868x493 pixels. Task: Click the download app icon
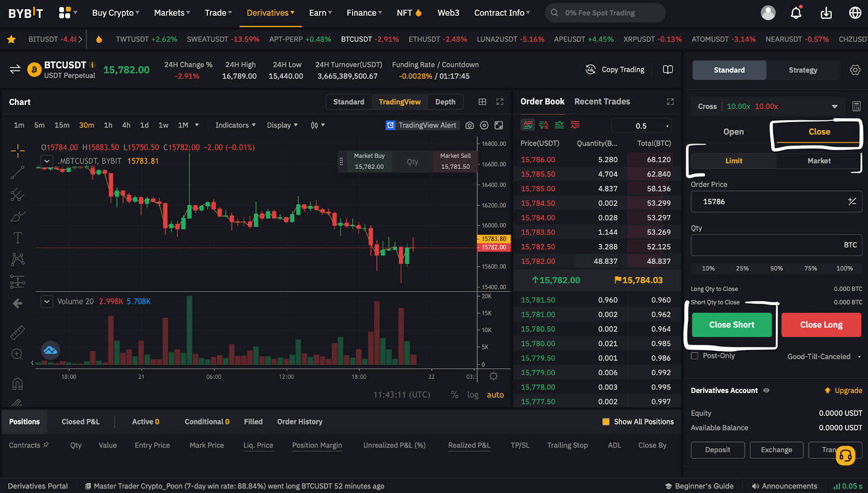click(826, 12)
